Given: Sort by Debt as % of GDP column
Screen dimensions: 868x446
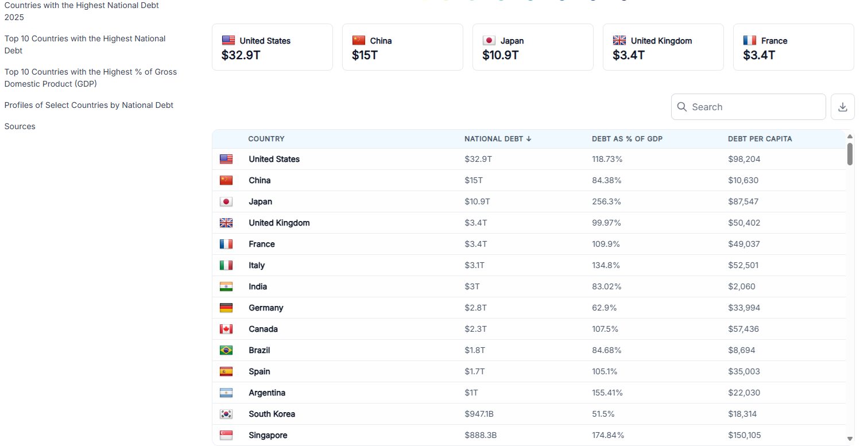Looking at the screenshot, I should (x=627, y=139).
